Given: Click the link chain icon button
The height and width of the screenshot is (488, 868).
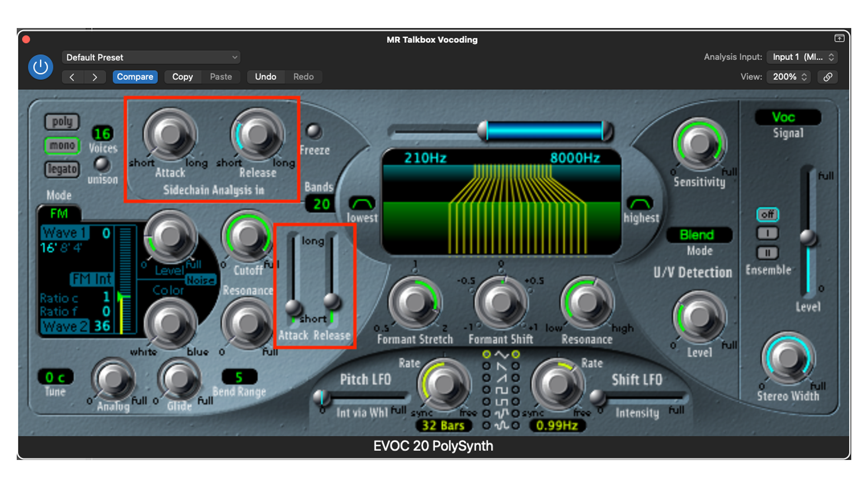Looking at the screenshot, I should (x=828, y=77).
